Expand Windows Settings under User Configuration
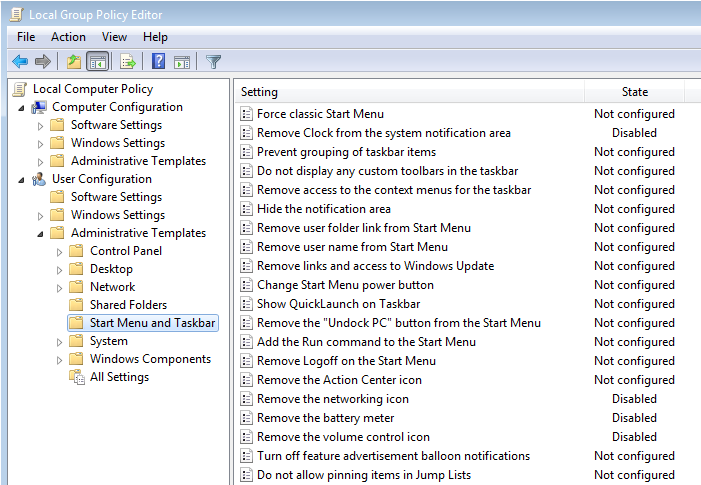701x485 pixels. click(x=40, y=216)
